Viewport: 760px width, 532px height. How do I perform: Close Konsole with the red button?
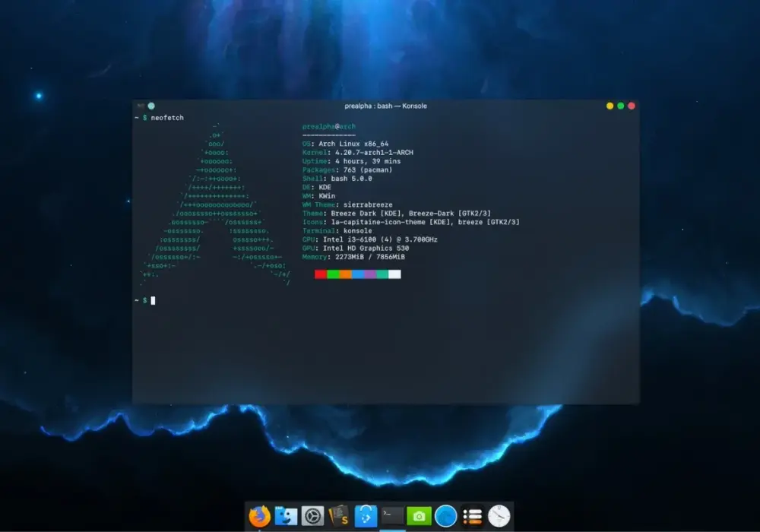(x=631, y=106)
